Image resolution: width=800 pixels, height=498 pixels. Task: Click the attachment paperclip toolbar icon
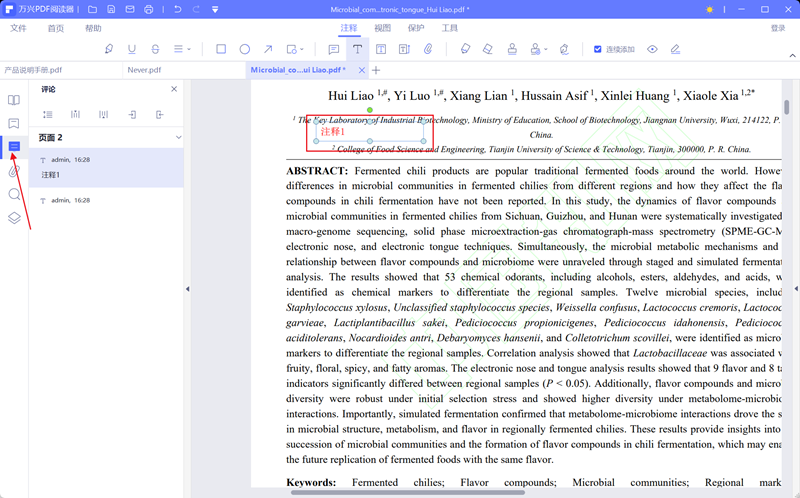tap(428, 49)
